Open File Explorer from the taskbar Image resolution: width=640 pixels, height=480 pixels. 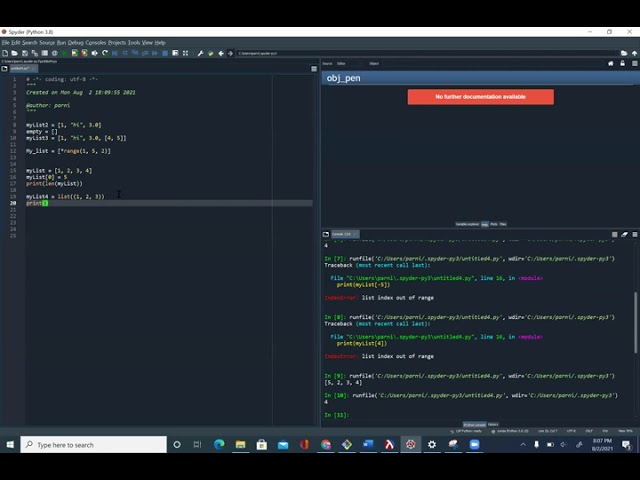(x=240, y=444)
